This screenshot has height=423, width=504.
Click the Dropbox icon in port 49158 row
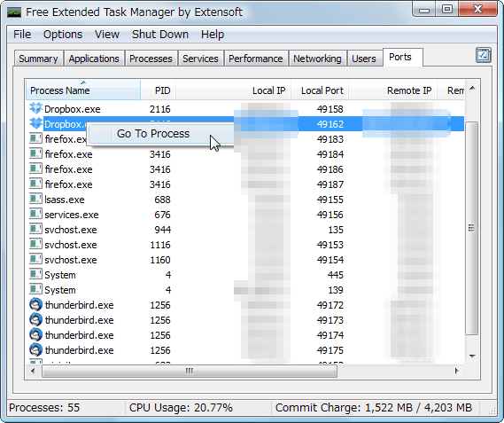35,109
